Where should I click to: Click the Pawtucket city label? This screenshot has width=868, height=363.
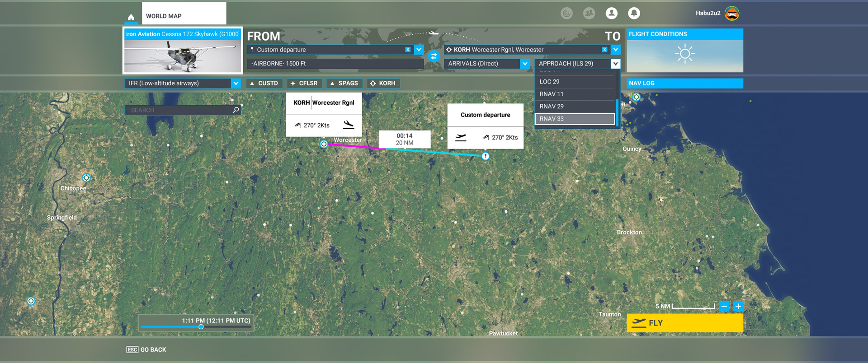point(503,333)
